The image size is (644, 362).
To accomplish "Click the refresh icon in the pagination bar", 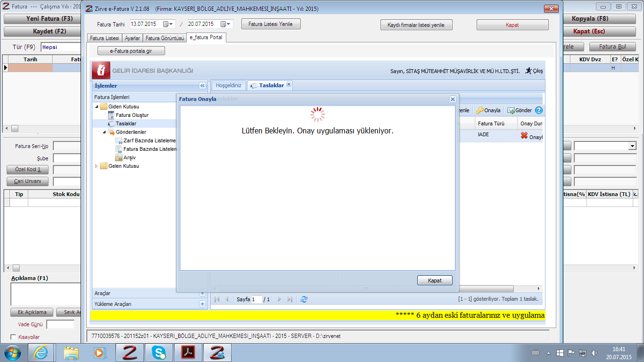I will point(304,299).
